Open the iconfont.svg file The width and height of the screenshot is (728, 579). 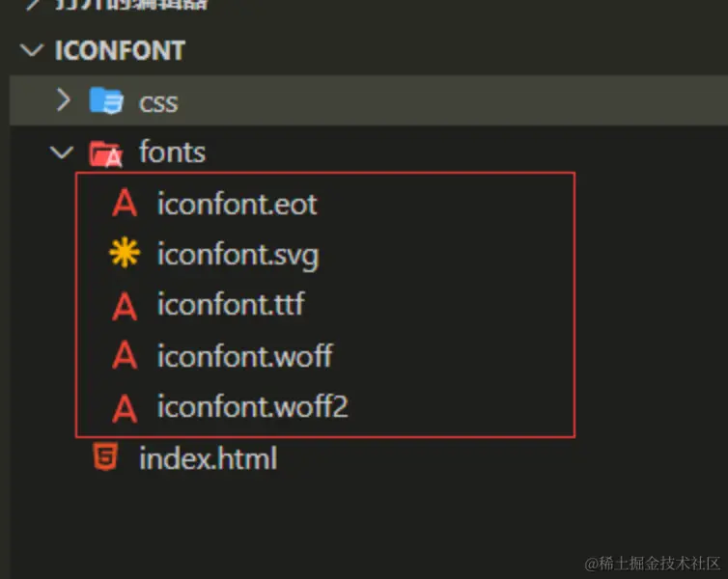tap(238, 255)
